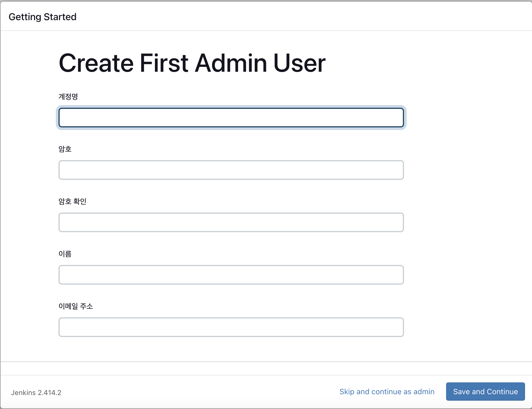Click the Jenkins name in the footer
The image size is (532, 409).
(x=23, y=393)
